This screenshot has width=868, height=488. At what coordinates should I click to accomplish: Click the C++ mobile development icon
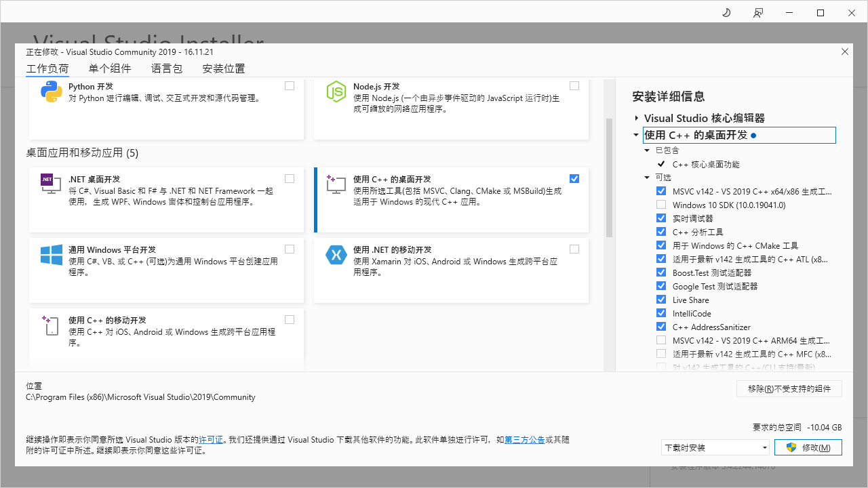coord(52,325)
